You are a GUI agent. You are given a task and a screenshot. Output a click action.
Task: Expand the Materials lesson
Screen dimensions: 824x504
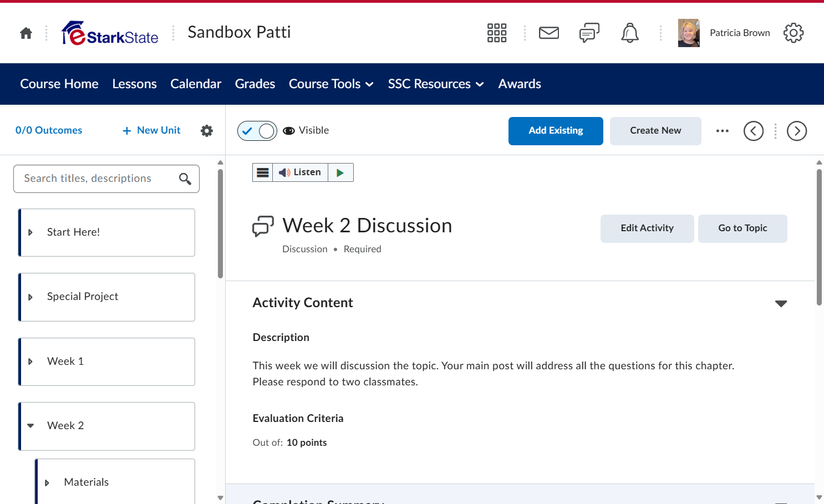tap(47, 483)
